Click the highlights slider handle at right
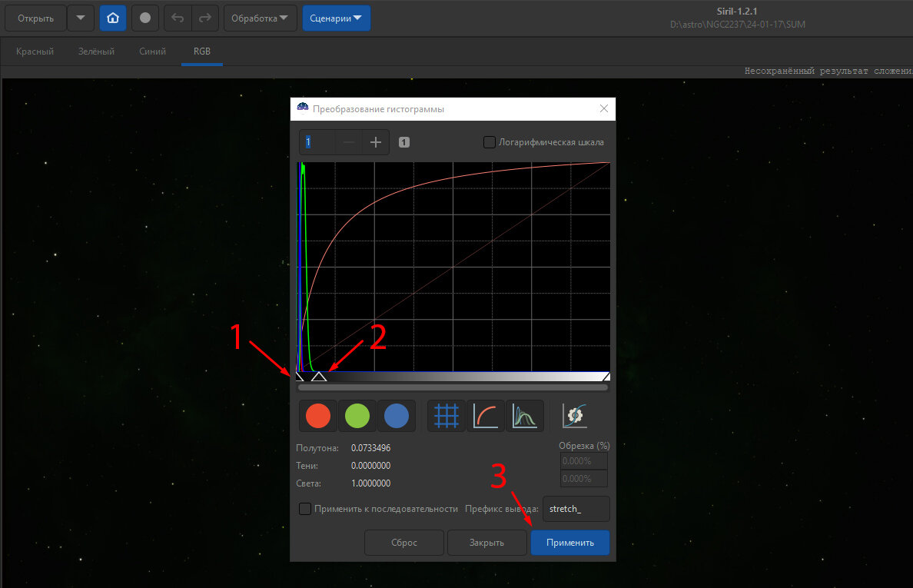913x588 pixels. coord(606,376)
